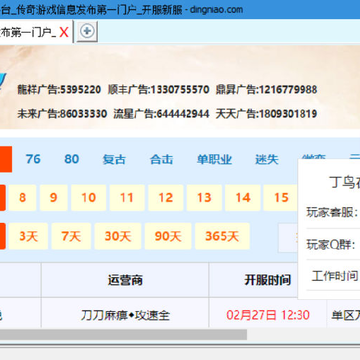The height and width of the screenshot is (360, 360).
Task: Close the current browser tab with red X
Action: coord(64,32)
